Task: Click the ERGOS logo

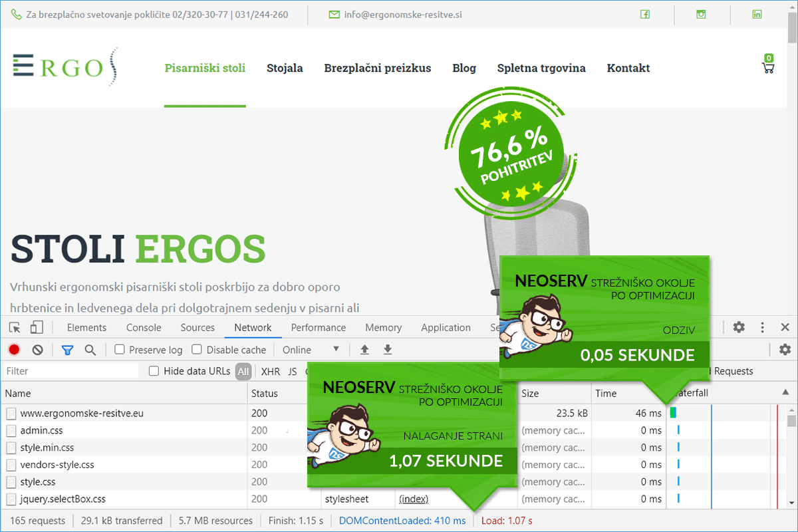Action: pyautogui.click(x=65, y=66)
